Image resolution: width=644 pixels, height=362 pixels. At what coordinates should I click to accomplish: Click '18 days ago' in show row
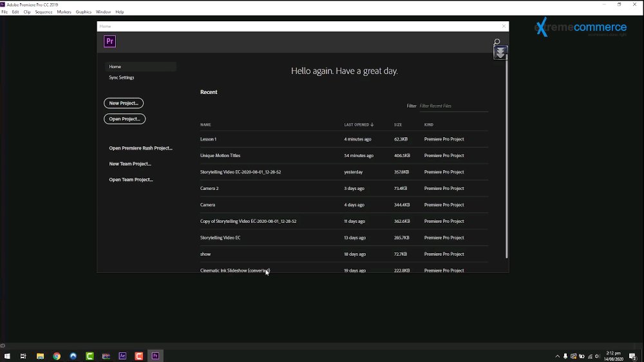click(355, 254)
